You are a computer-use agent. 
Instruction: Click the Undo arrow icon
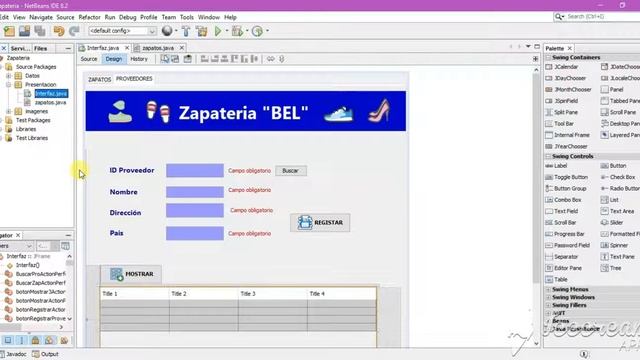(59, 31)
